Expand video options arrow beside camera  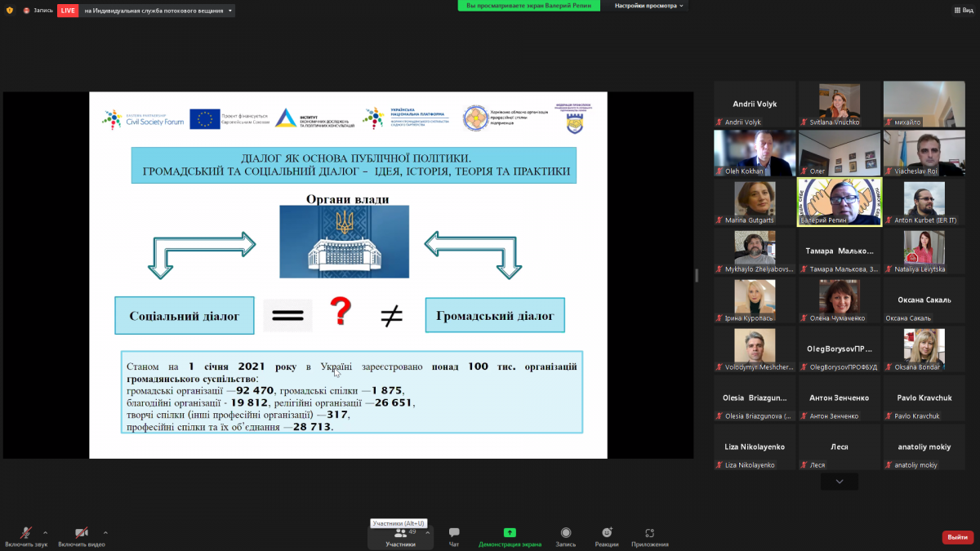(105, 532)
